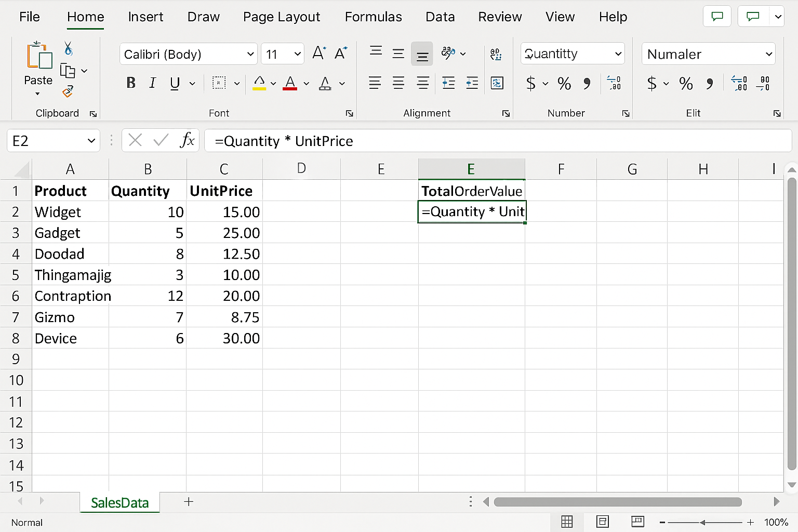The height and width of the screenshot is (532, 798).
Task: Launch Font settings dialog expander
Action: click(349, 114)
